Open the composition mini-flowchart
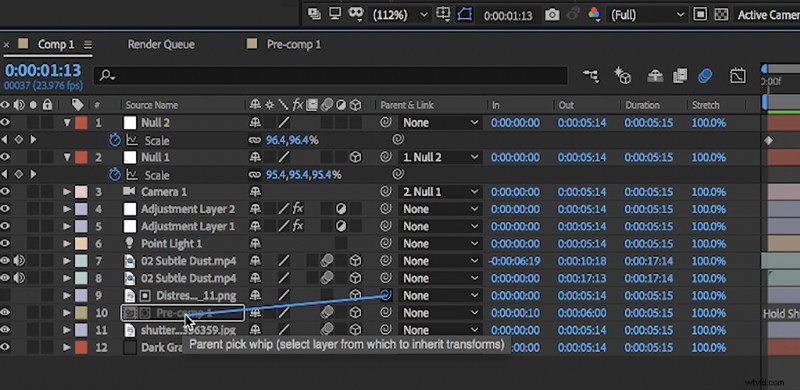Screen dimensions: 800x390 point(591,77)
